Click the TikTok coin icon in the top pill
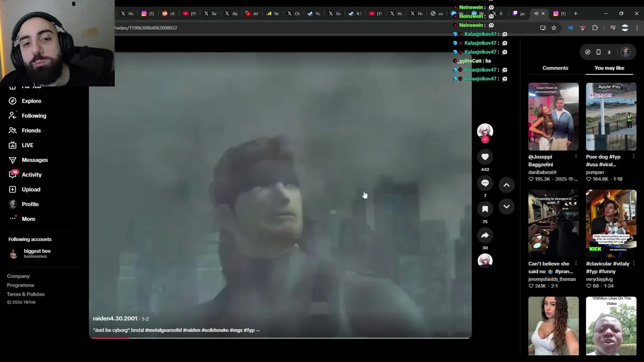The width and height of the screenshot is (644, 362). [588, 52]
